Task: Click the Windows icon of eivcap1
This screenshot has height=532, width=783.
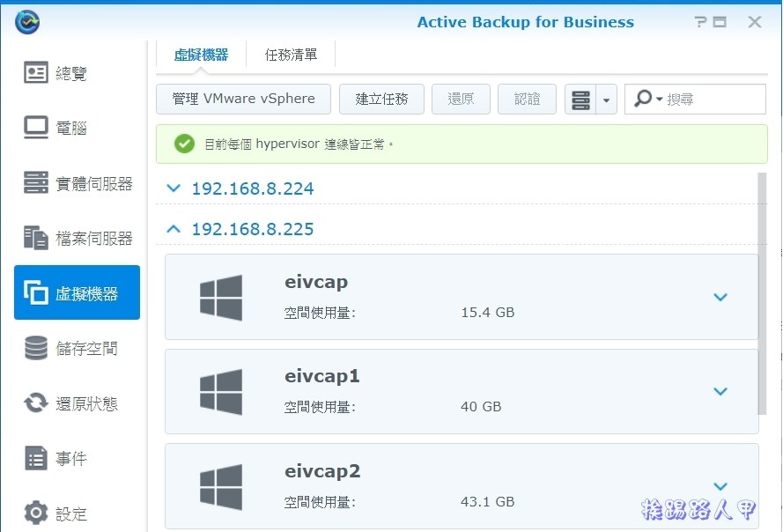Action: pos(221,392)
